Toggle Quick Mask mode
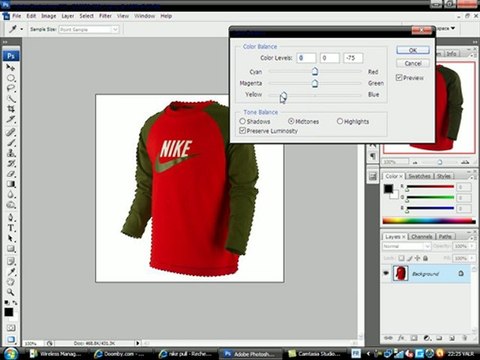 point(10,328)
